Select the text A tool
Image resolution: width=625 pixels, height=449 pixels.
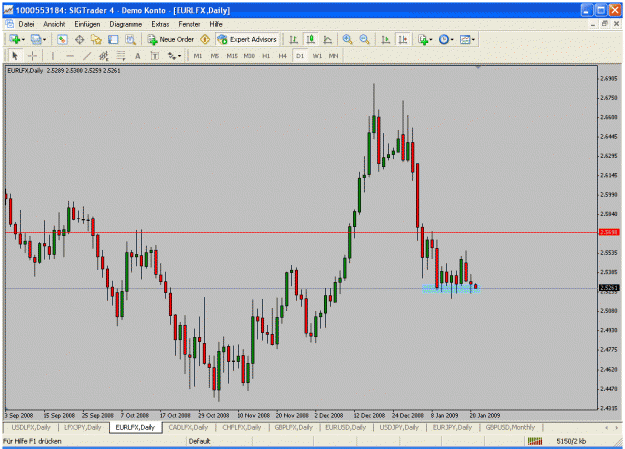[138, 56]
